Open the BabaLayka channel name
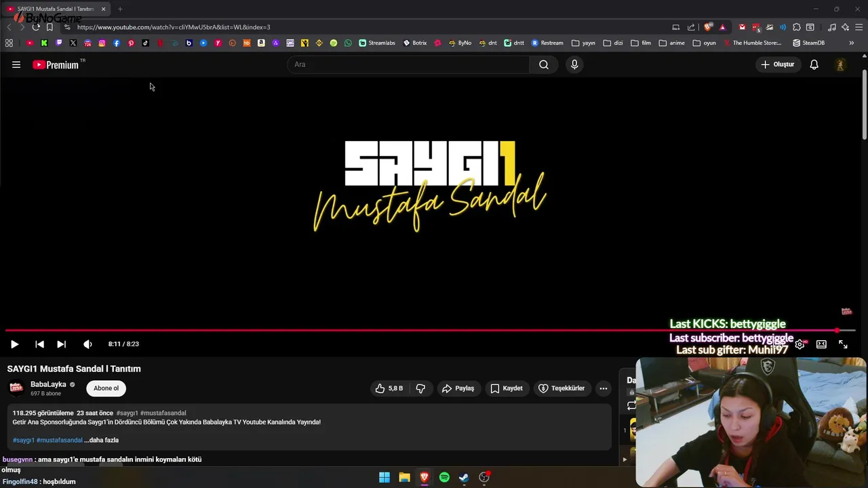 point(48,384)
